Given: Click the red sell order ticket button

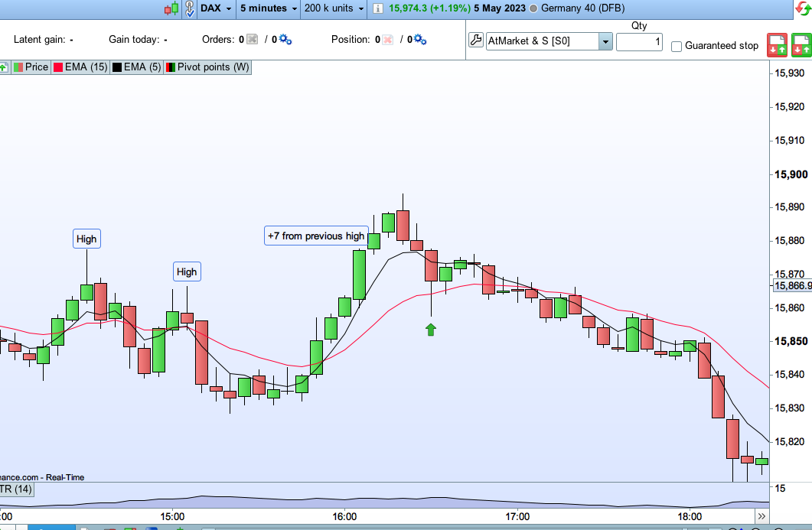Looking at the screenshot, I should pyautogui.click(x=777, y=45).
